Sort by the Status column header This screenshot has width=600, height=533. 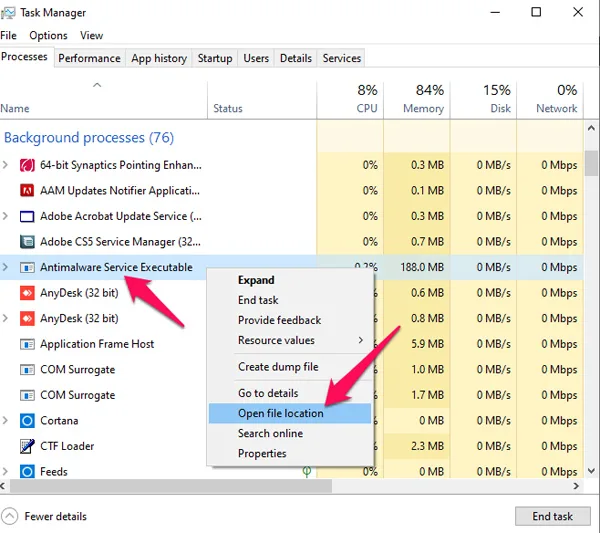coord(262,99)
